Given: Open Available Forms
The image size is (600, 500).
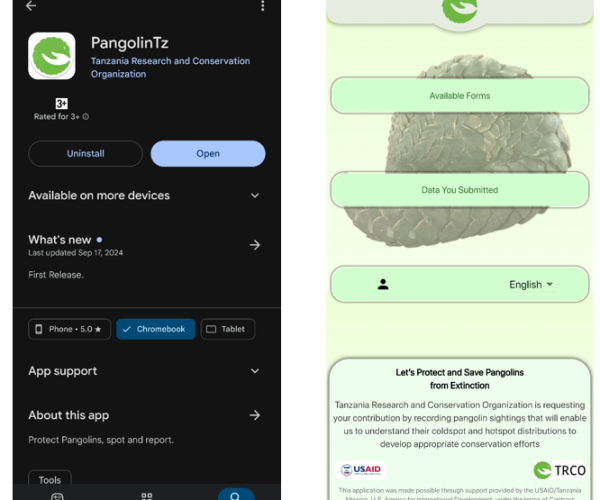Looking at the screenshot, I should (x=460, y=96).
